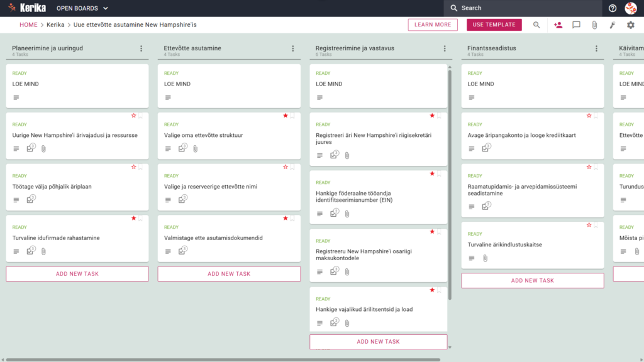Toggle star on Valige oma ettevõtte struktuur card
This screenshot has height=362, width=644.
[x=286, y=116]
